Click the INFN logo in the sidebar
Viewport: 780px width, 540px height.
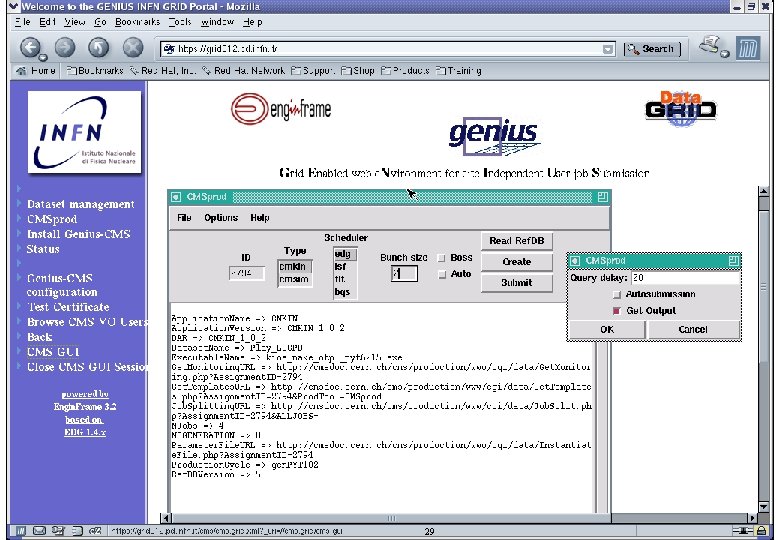pos(85,132)
